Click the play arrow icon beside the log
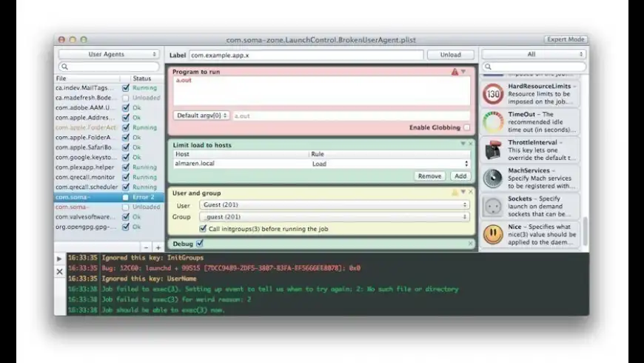 (59, 259)
